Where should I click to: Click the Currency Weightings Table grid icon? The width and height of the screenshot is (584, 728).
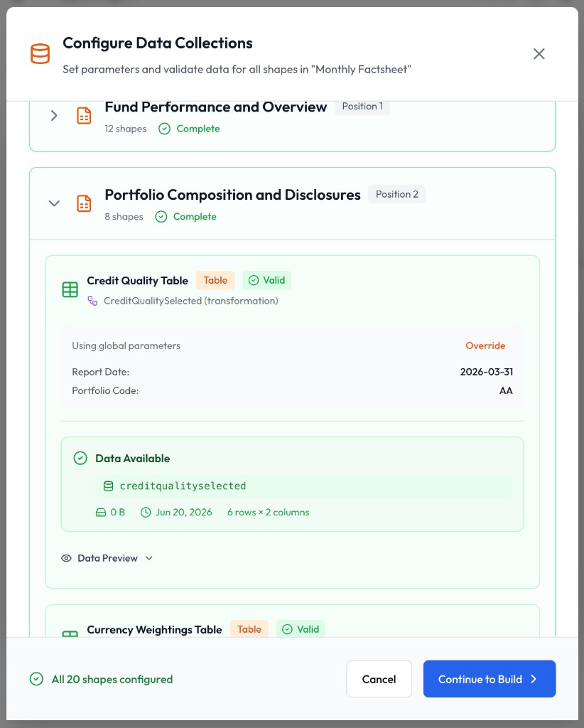[x=70, y=633]
